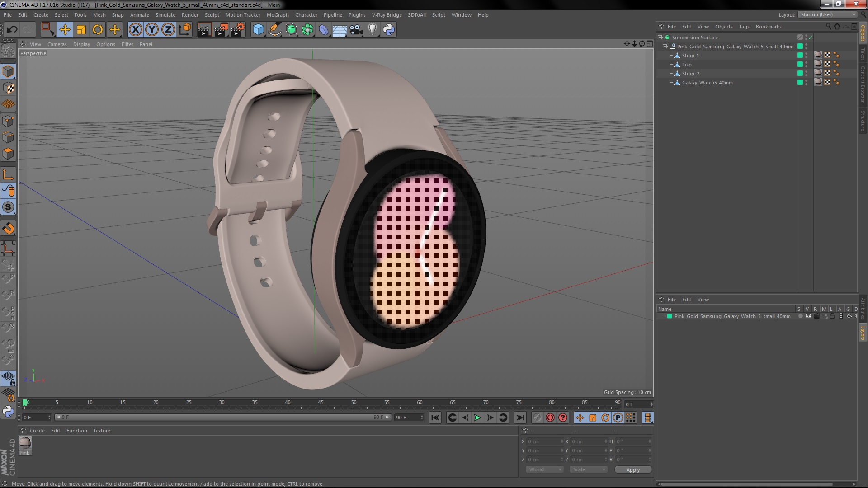The image size is (868, 488).
Task: Click the Apply button
Action: (633, 470)
